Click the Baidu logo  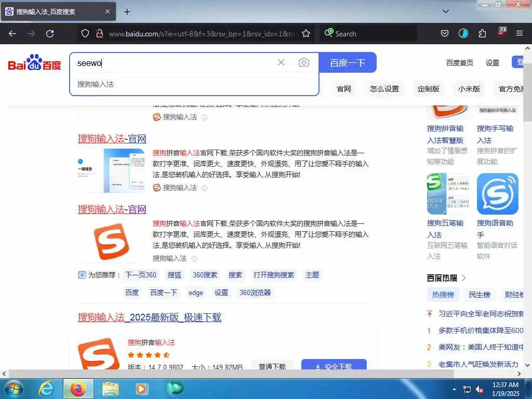coord(35,62)
